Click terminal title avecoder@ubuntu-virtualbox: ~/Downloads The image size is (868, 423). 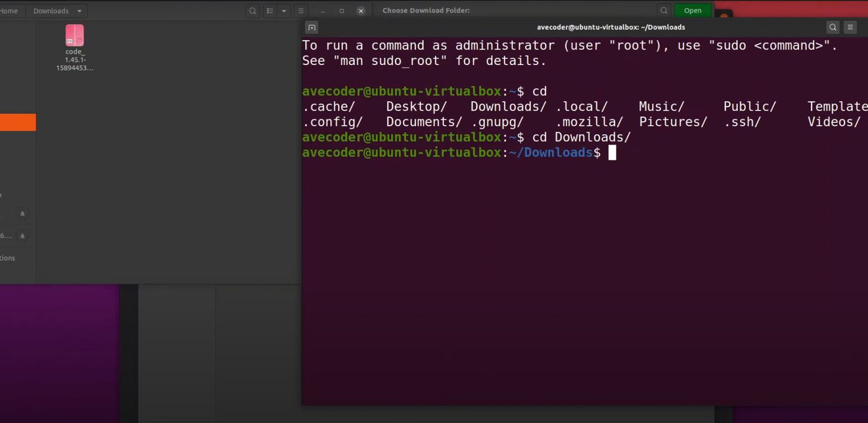click(x=611, y=27)
